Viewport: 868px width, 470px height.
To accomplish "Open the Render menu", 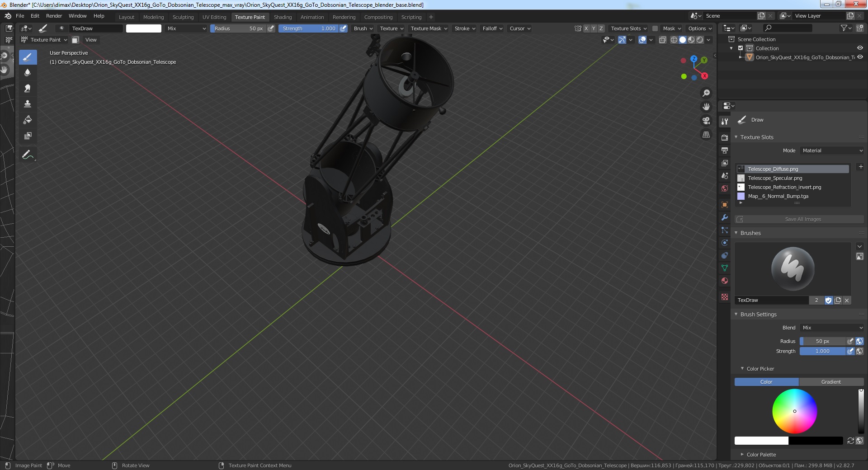I will click(54, 16).
